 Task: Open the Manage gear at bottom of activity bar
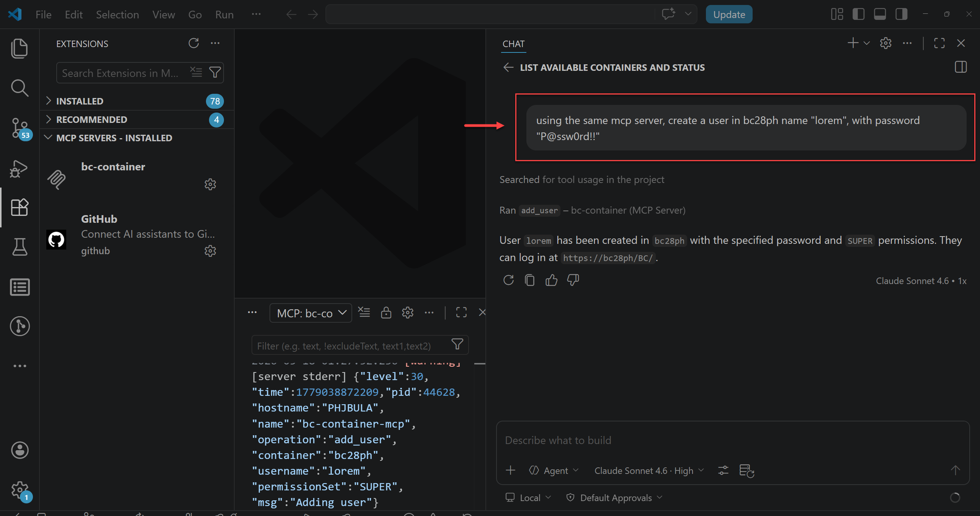point(20,490)
